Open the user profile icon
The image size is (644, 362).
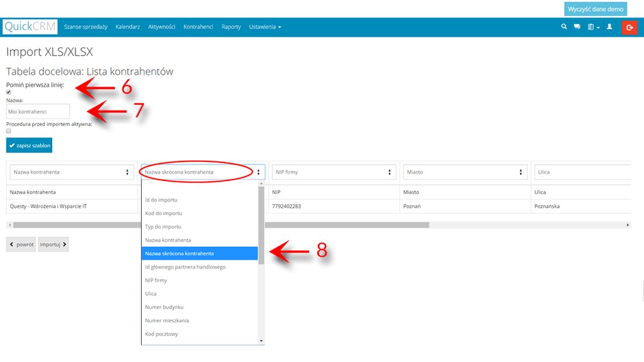tap(610, 26)
